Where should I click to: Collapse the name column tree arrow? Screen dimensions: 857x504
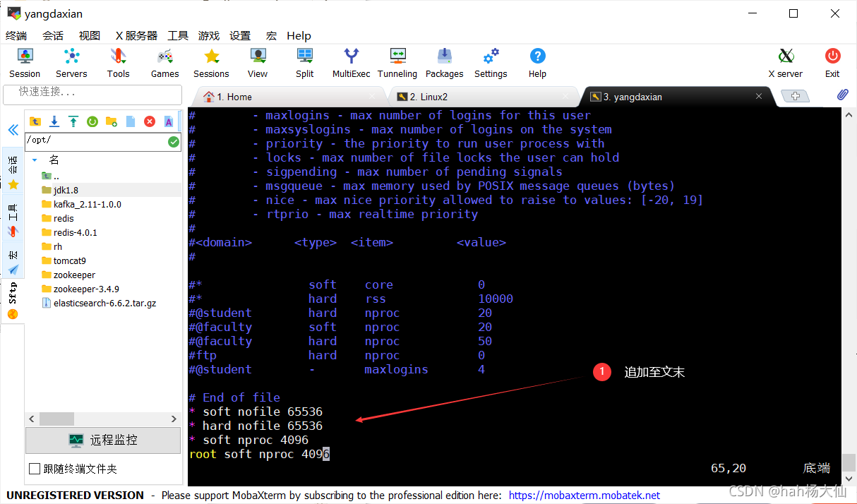[35, 160]
